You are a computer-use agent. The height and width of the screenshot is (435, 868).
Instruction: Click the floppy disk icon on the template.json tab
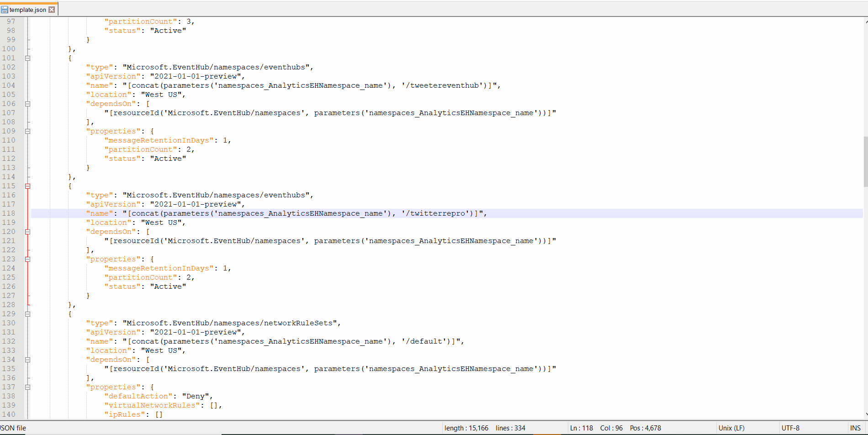[x=5, y=9]
